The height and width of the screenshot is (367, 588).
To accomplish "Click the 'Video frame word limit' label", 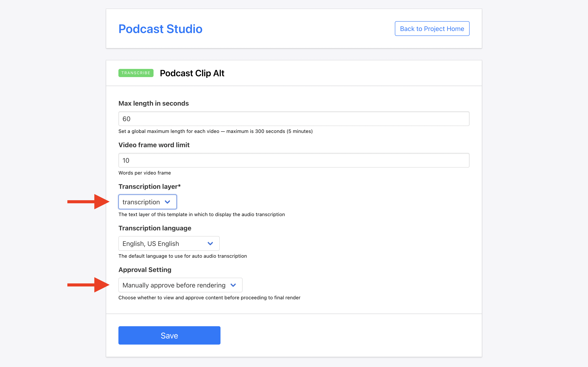I will (154, 145).
